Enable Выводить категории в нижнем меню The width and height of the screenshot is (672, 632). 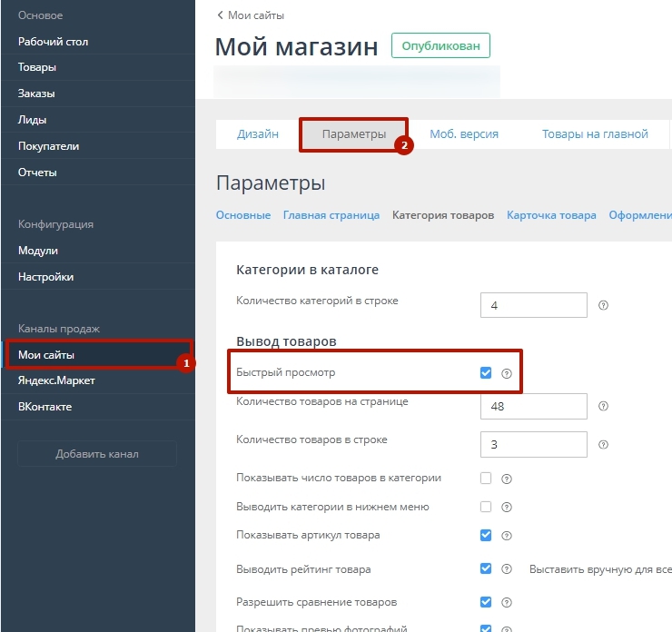point(486,507)
